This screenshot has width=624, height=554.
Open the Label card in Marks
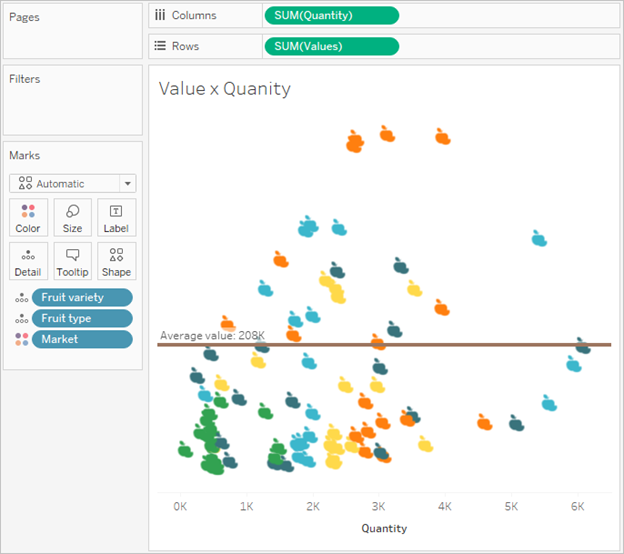point(116,218)
